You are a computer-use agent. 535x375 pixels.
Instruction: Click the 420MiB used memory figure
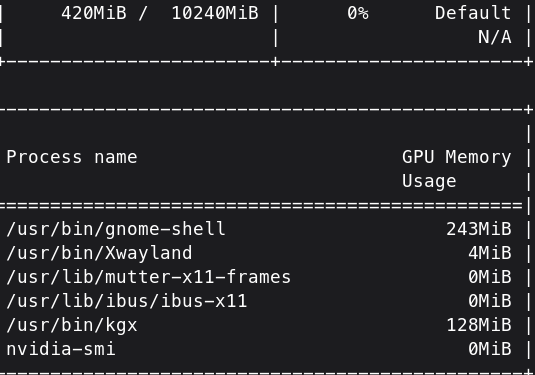[x=94, y=13]
